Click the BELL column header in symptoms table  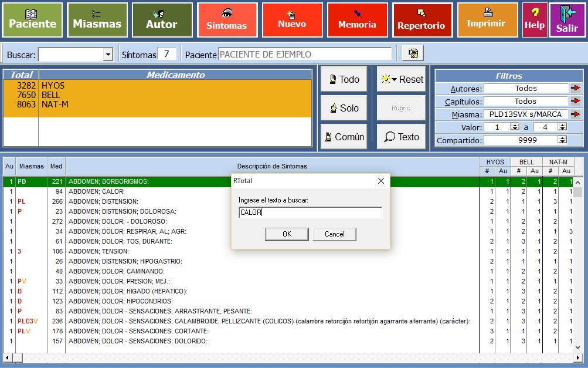coord(526,162)
